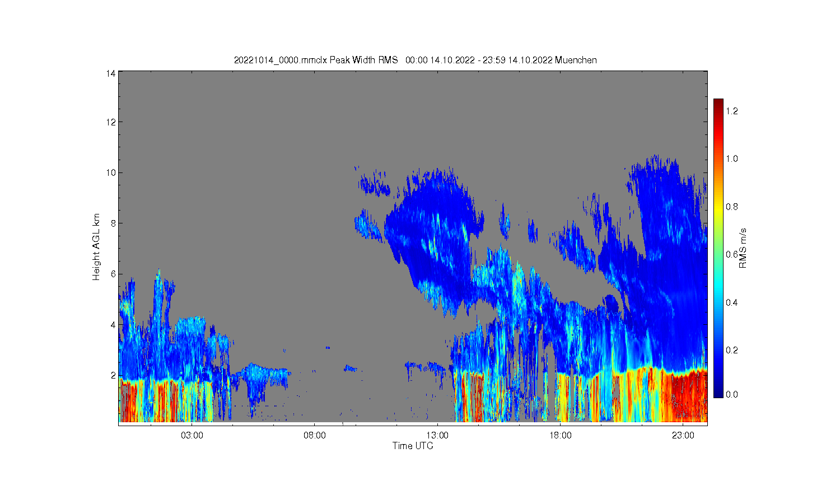The image size is (840, 504).
Task: Click the 'Height AGL km' y-axis label
Action: coord(96,247)
